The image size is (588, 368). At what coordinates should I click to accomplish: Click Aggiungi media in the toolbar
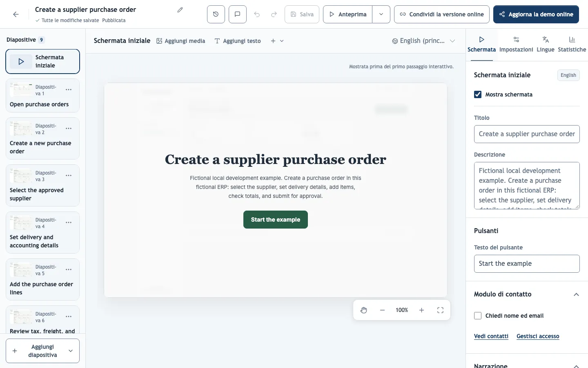point(181,41)
